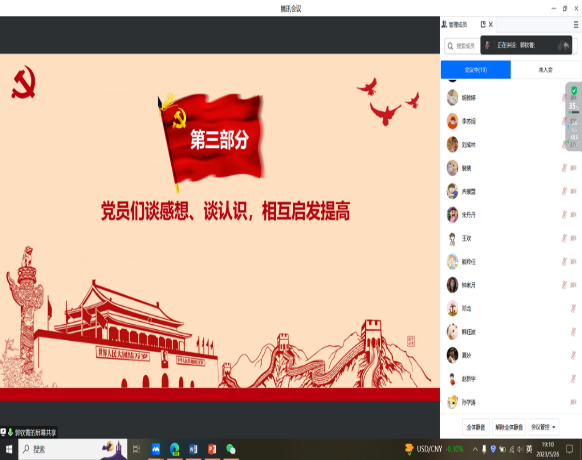Open WeChat from the taskbar
The image size is (582, 460).
pyautogui.click(x=230, y=449)
